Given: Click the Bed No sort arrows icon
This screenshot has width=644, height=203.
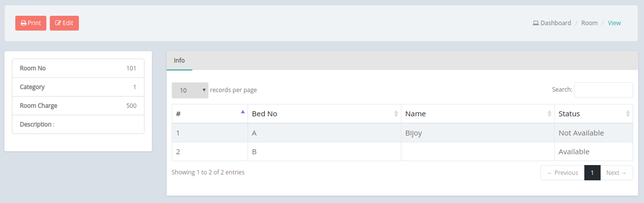Looking at the screenshot, I should tap(396, 114).
